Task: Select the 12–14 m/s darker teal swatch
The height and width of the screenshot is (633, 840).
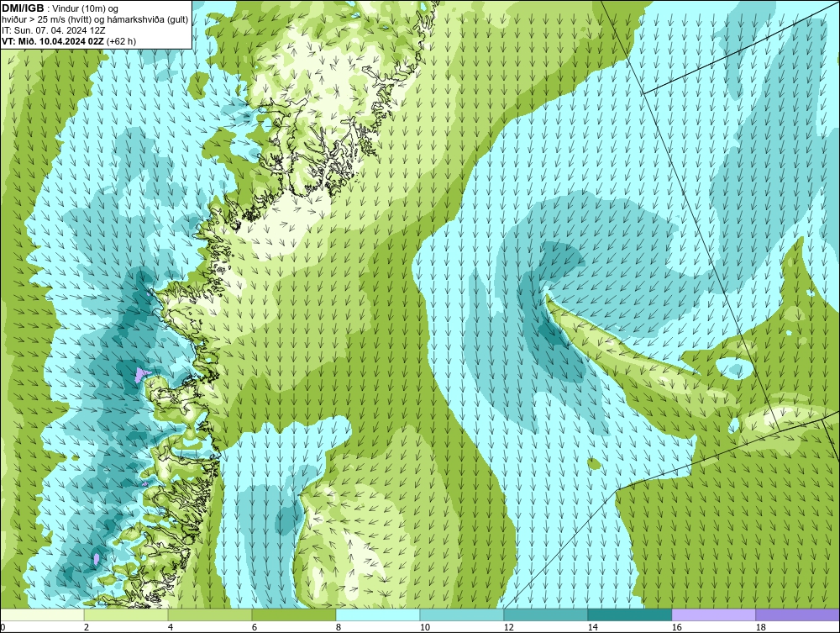Action: (545, 615)
